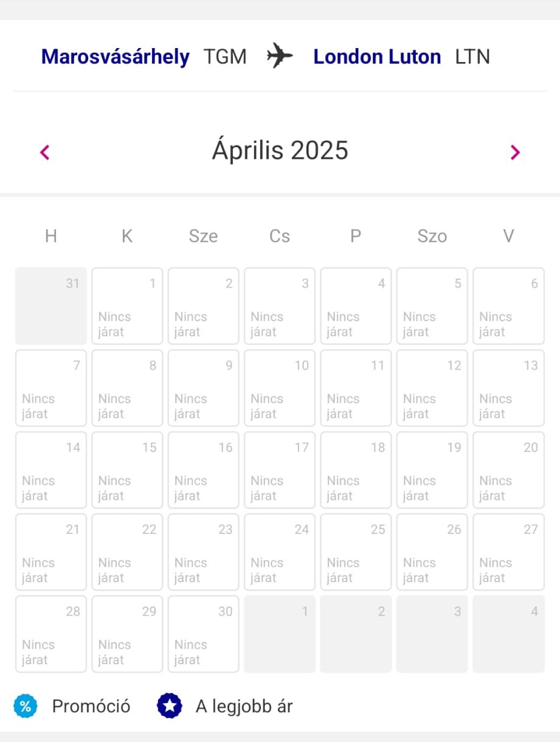Pick April 15 in the calendar
Image resolution: width=560 pixels, height=742 pixels.
click(x=127, y=470)
